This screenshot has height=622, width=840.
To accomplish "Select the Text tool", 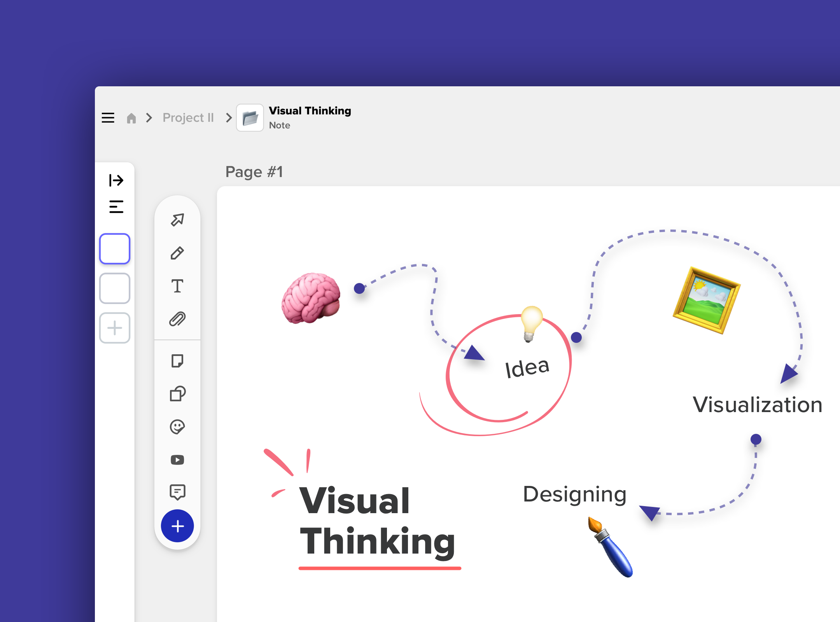I will point(178,287).
